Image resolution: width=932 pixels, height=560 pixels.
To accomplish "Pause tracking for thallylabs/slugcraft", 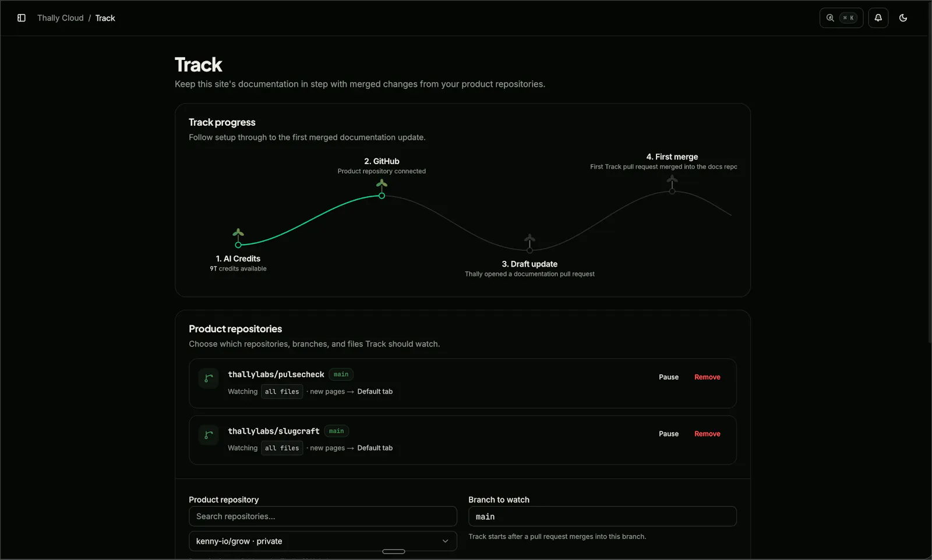I will point(669,434).
